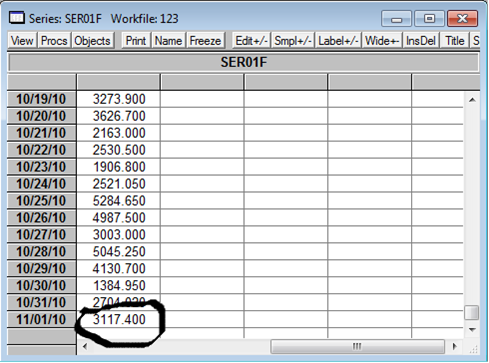This screenshot has height=363, width=489.
Task: Select row header 10/30/10
Action: pyautogui.click(x=42, y=285)
